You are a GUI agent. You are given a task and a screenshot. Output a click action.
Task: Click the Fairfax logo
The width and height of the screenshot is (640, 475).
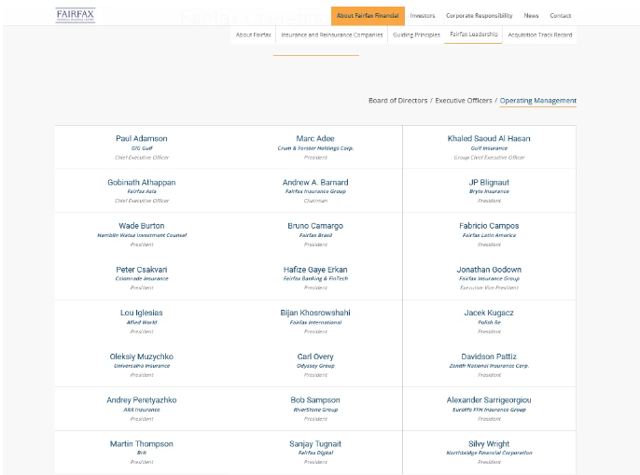pos(75,15)
